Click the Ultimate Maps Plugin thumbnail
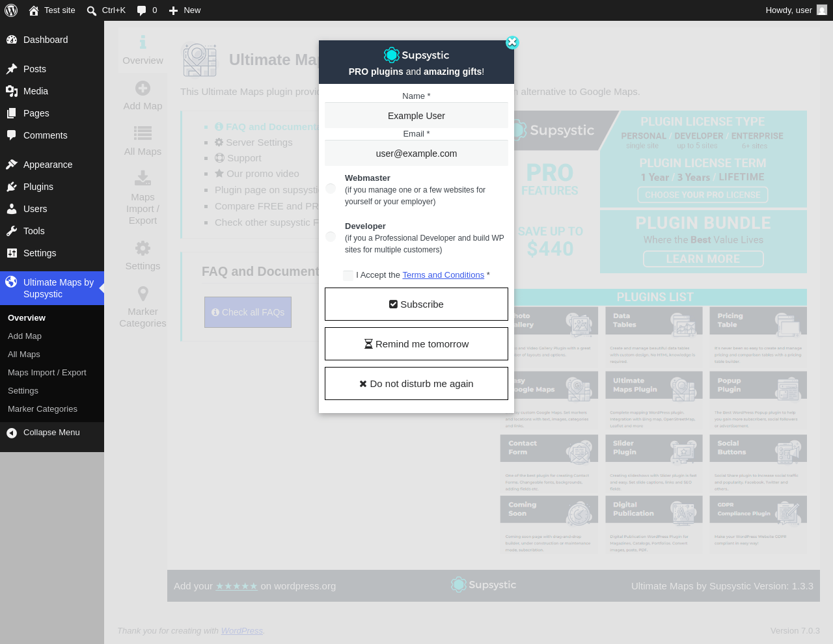The width and height of the screenshot is (833, 644). click(x=654, y=400)
